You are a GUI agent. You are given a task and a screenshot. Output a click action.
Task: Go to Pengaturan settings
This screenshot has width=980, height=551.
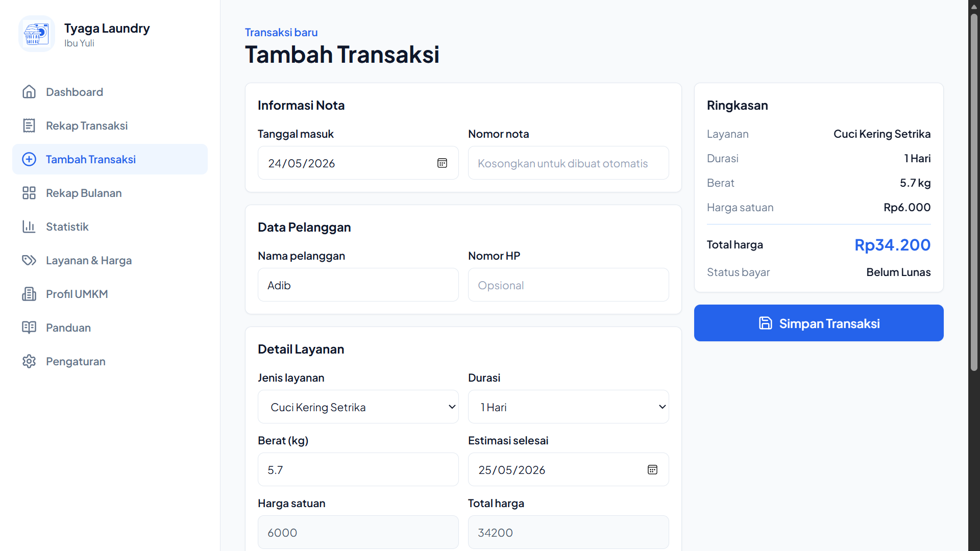click(x=110, y=361)
